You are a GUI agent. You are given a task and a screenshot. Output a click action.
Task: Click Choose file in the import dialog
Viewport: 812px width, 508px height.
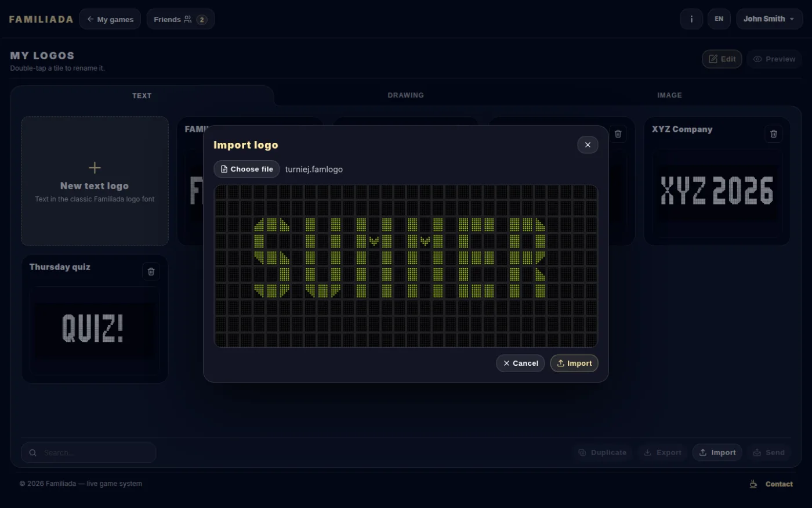click(246, 169)
